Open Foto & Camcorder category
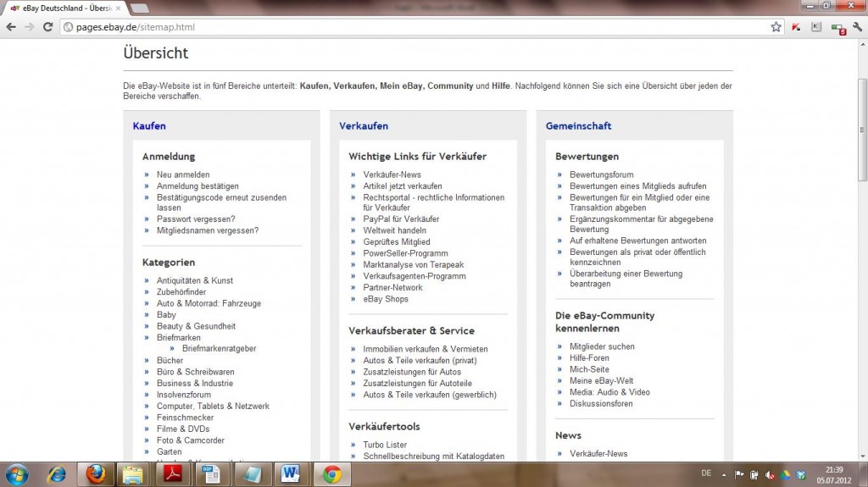The width and height of the screenshot is (868, 487). (191, 440)
